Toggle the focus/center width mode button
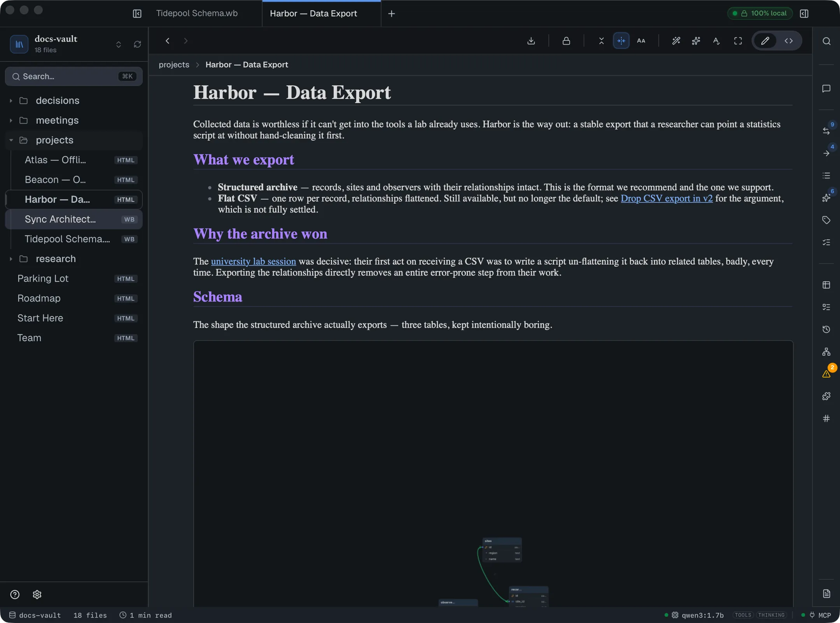 tap(621, 41)
